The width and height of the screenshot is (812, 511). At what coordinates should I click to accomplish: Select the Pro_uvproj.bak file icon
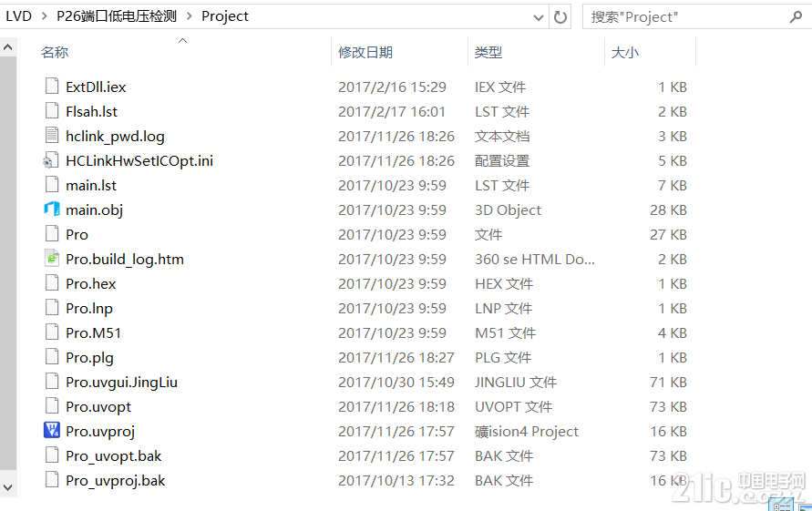52,480
